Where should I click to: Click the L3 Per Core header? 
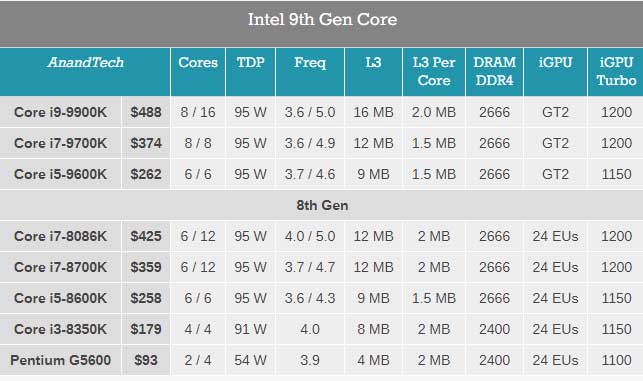434,72
